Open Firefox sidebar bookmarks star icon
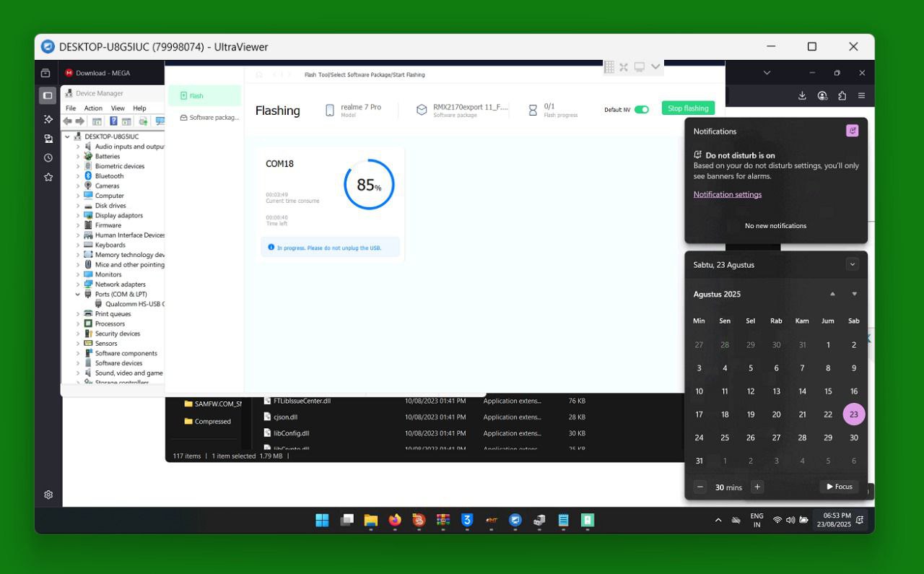Viewport: 924px width, 574px height. (48, 177)
